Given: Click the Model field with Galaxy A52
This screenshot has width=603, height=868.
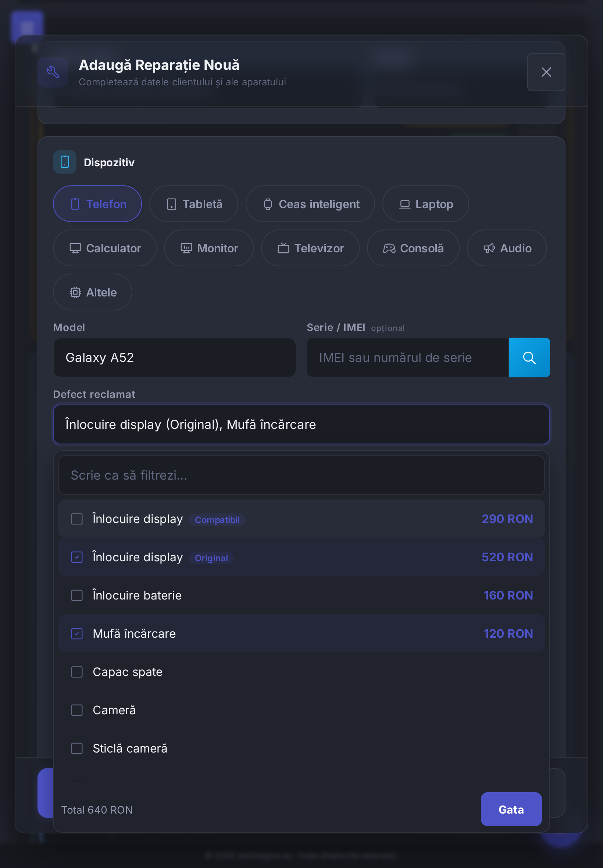Looking at the screenshot, I should (174, 357).
